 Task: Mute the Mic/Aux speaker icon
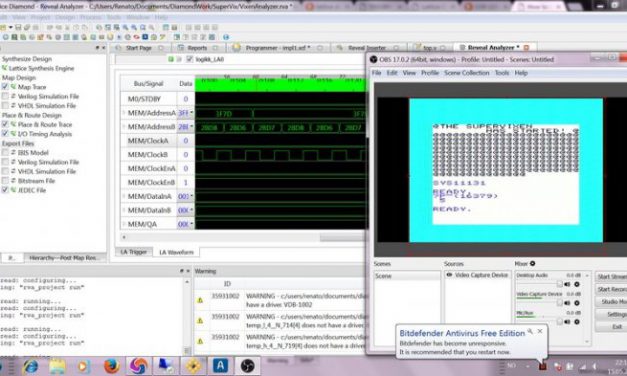(567, 322)
